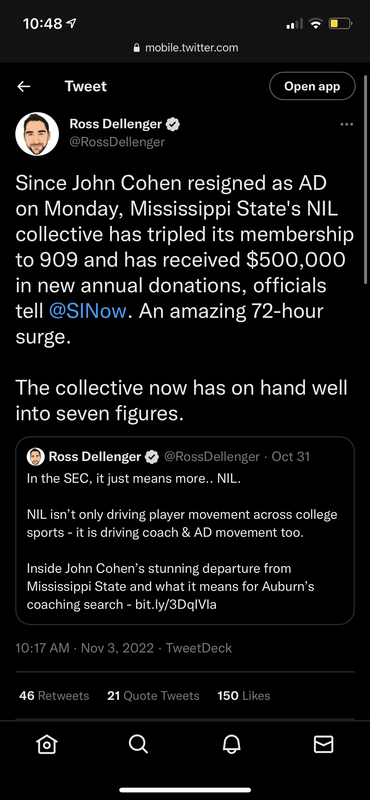Open the quoted Oct 31 tweet card
Viewport: 370px width, 800px height.
[x=185, y=531]
